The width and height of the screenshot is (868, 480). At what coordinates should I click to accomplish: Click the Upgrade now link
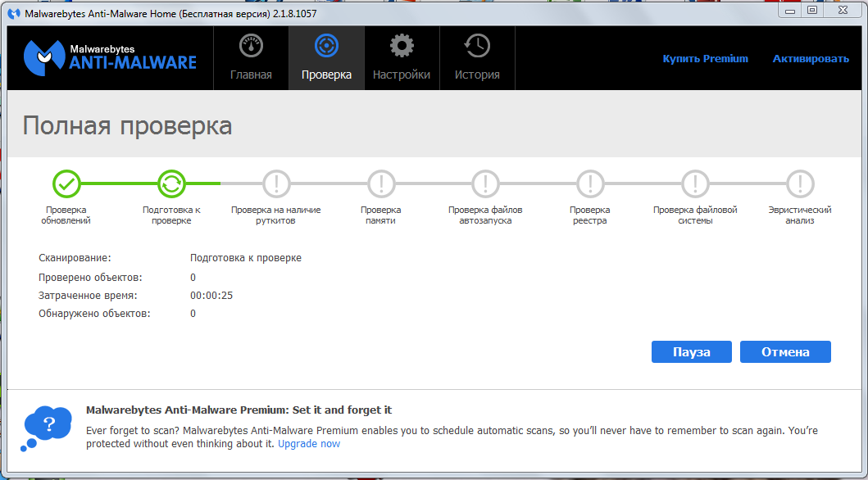pyautogui.click(x=309, y=443)
